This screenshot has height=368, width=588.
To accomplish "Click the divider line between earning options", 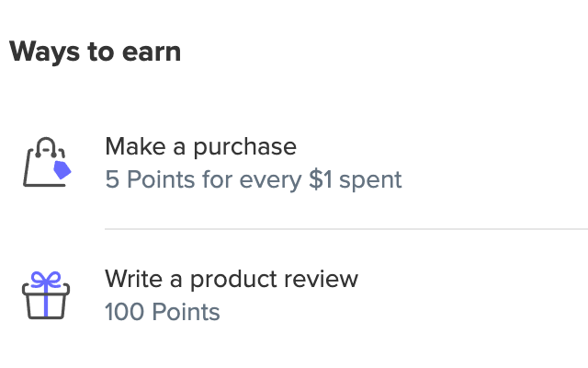I will (x=346, y=228).
